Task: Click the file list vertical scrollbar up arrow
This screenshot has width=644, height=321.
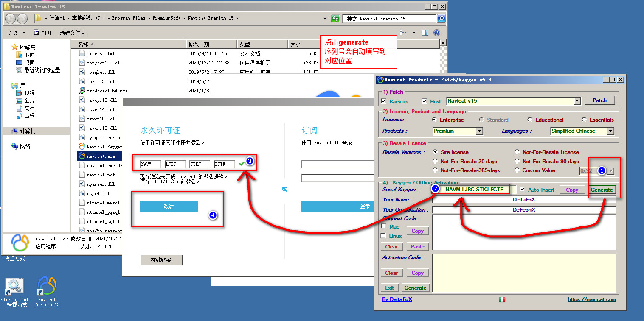Action: (x=443, y=43)
